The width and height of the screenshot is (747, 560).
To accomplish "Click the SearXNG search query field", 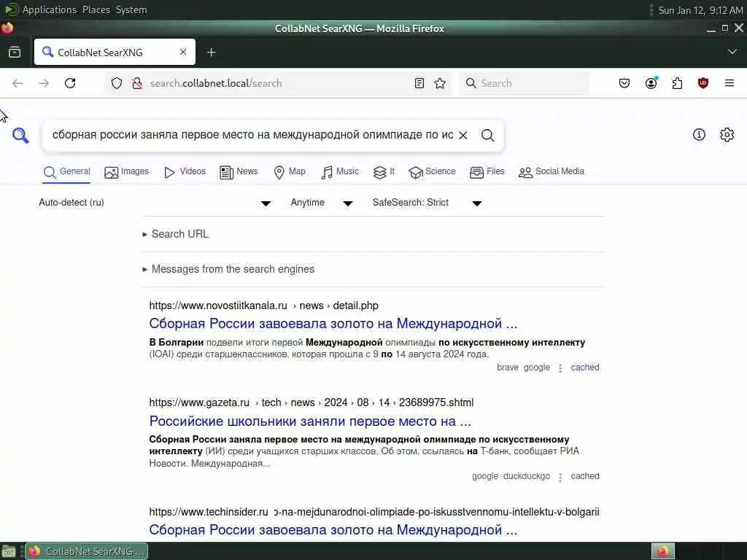I will (x=252, y=135).
